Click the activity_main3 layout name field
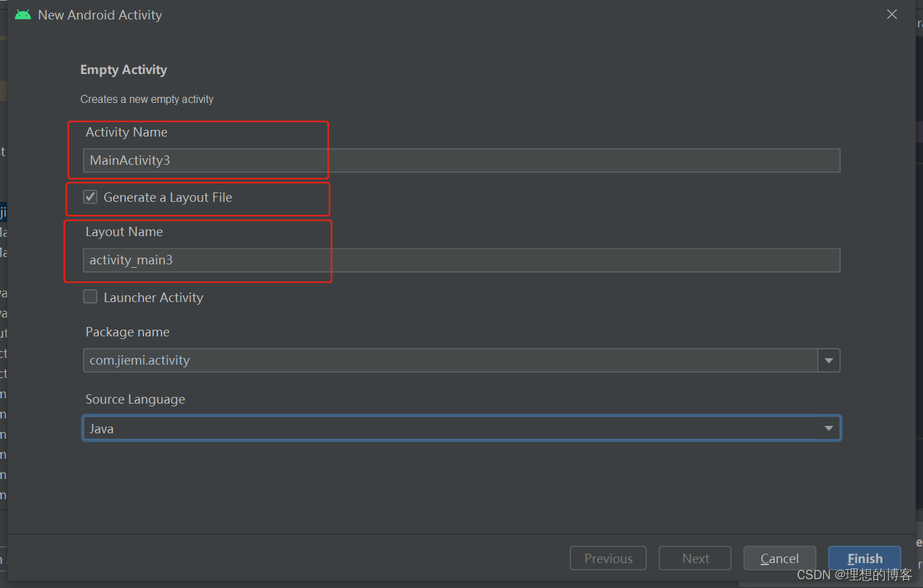The image size is (923, 588). click(x=461, y=260)
